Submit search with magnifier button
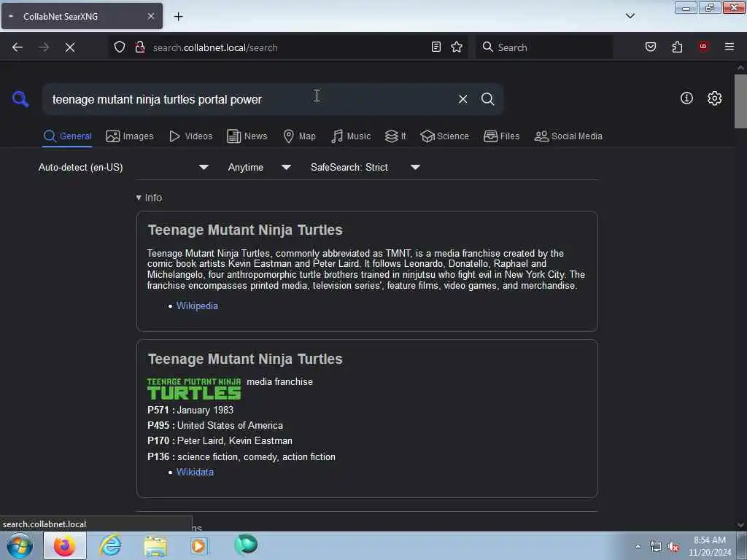This screenshot has height=560, width=747. click(487, 99)
